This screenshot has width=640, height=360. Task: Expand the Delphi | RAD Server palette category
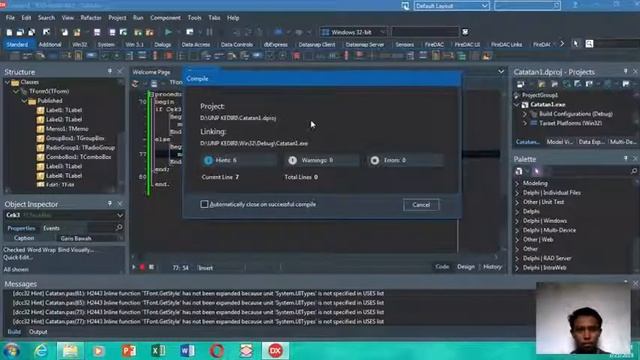[x=517, y=259]
